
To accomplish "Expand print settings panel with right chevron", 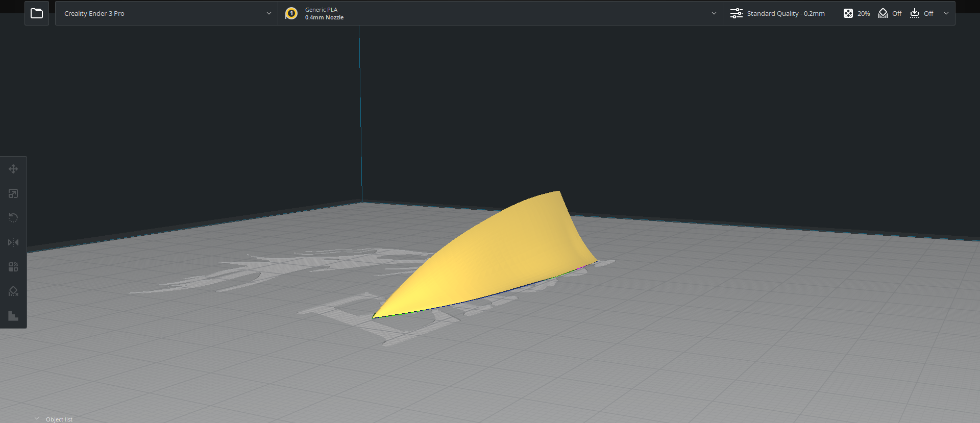I will pos(946,13).
